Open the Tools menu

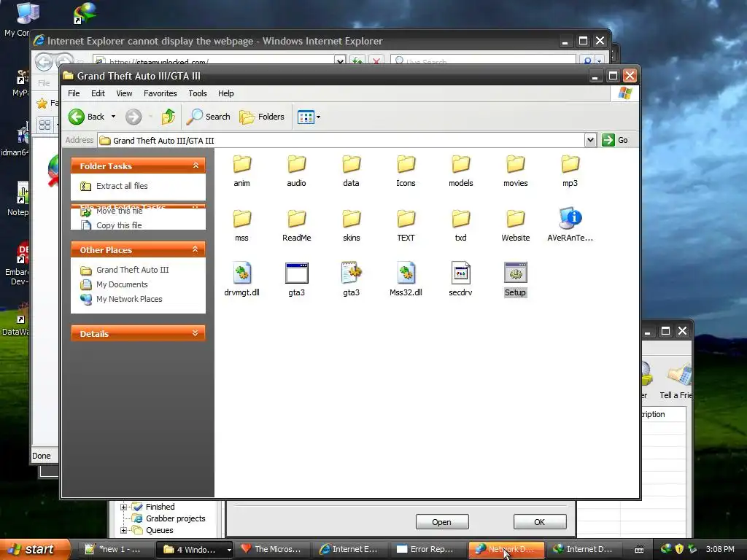tap(198, 93)
